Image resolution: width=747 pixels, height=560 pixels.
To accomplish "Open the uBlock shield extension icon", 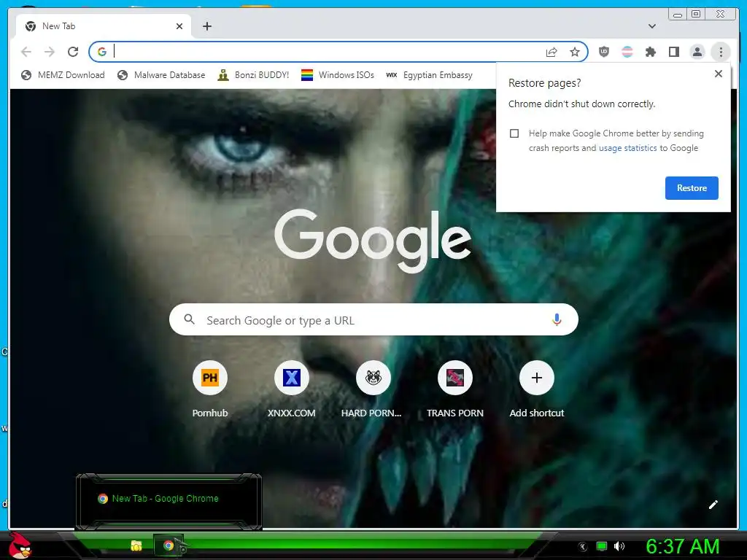I will click(x=604, y=52).
